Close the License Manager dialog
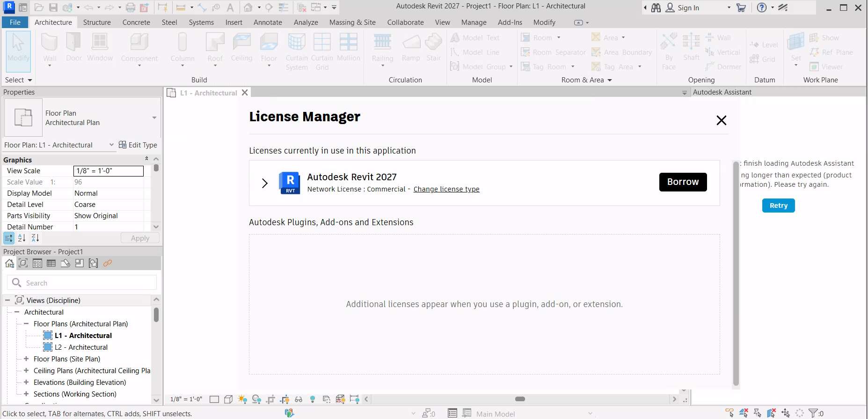The width and height of the screenshot is (868, 419). tap(721, 120)
